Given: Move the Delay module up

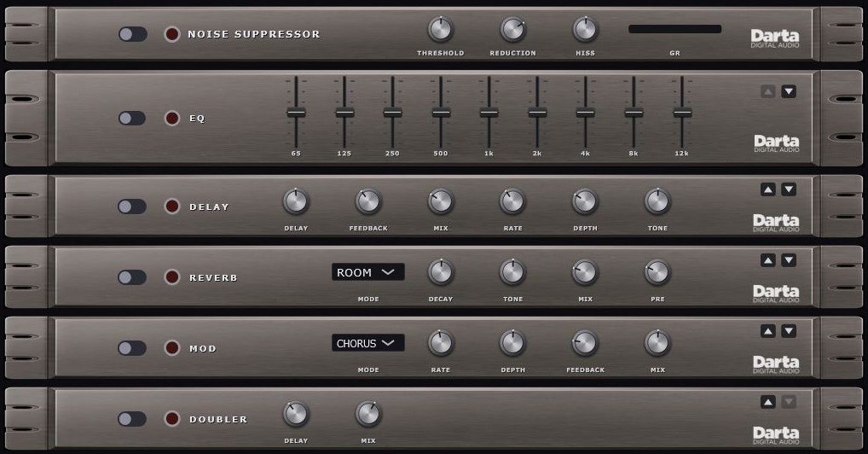Looking at the screenshot, I should pyautogui.click(x=767, y=189).
